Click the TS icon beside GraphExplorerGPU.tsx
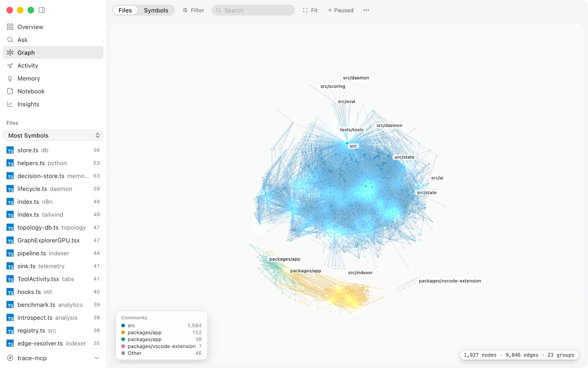Screen dimensions: 588x368 click(10, 240)
